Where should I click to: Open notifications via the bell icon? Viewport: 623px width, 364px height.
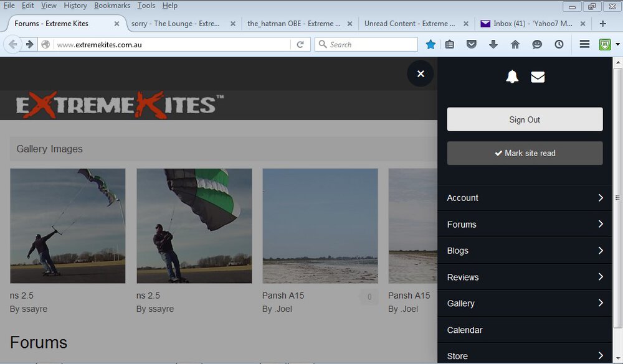511,76
